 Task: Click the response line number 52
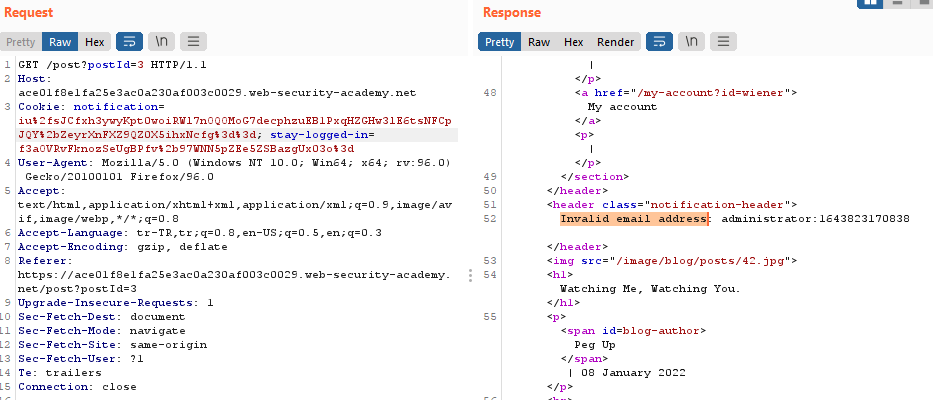tap(490, 219)
